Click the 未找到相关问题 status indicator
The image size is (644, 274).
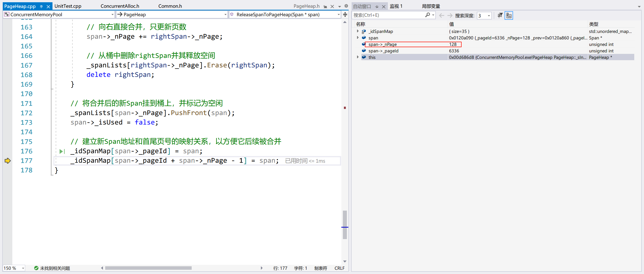coord(52,268)
